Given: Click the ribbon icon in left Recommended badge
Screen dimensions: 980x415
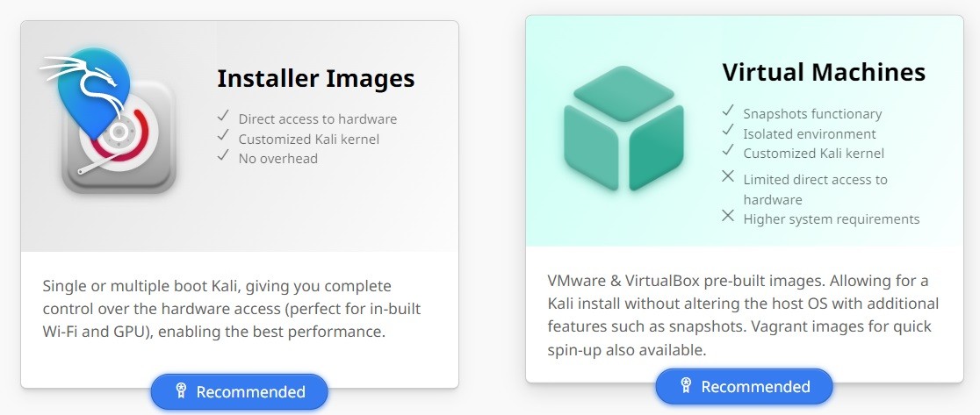Looking at the screenshot, I should click(x=181, y=391).
